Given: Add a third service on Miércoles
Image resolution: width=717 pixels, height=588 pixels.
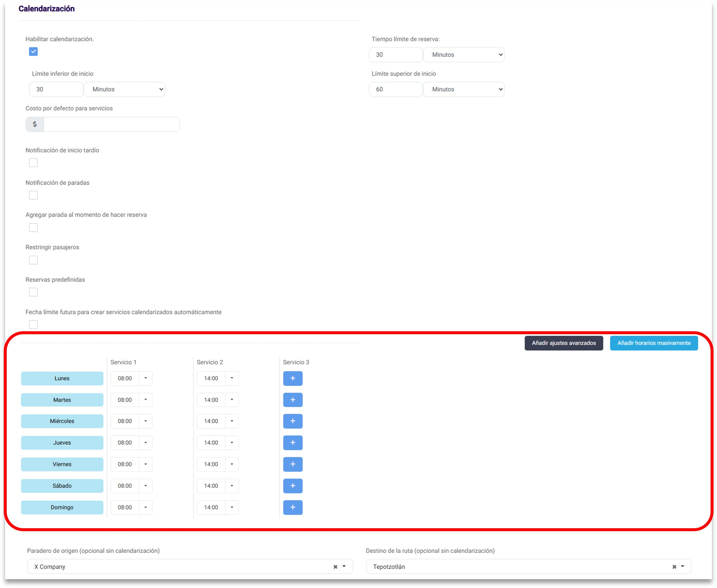Looking at the screenshot, I should pyautogui.click(x=293, y=421).
